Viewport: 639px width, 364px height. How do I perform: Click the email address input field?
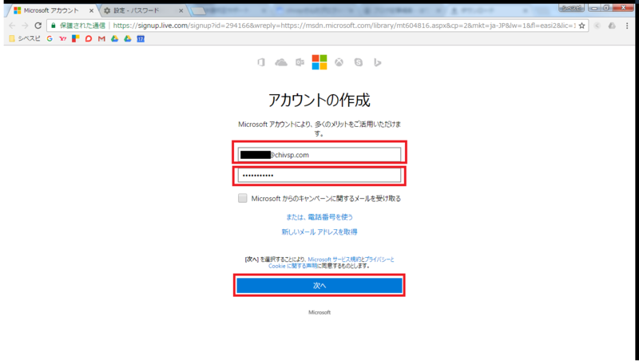(x=319, y=155)
